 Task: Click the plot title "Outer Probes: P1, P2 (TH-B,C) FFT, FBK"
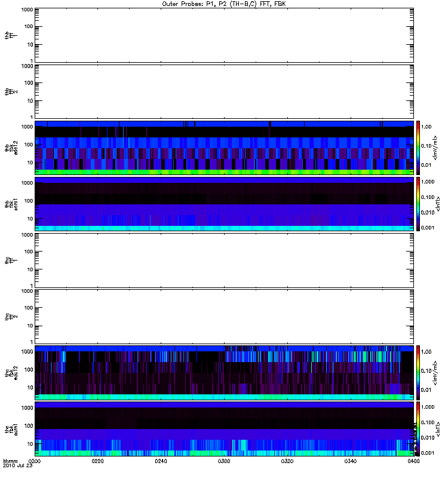point(223,4)
